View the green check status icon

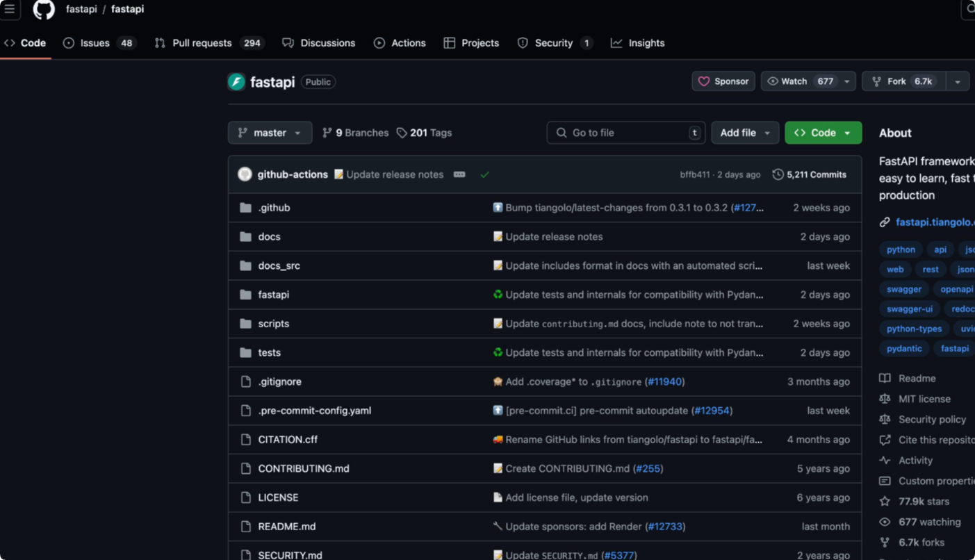click(485, 174)
